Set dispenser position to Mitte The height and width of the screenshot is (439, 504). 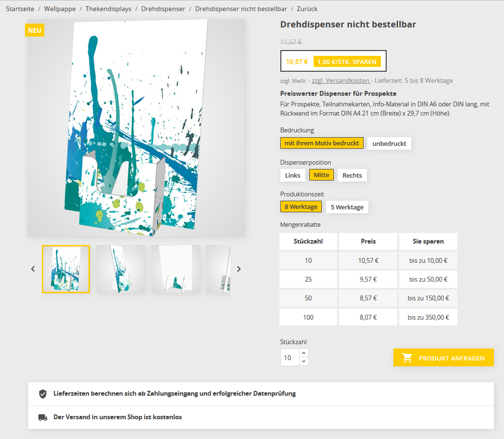coord(321,175)
